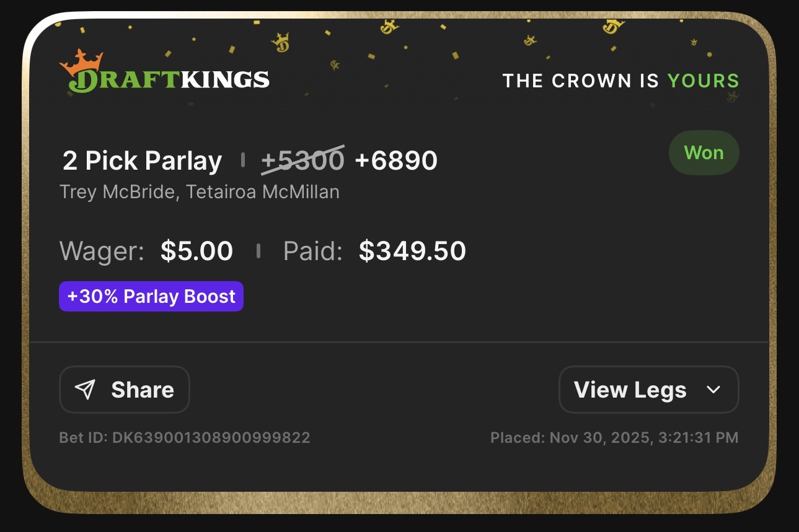Click the $349.50 paid amount
The height and width of the screenshot is (532, 799).
(x=412, y=251)
